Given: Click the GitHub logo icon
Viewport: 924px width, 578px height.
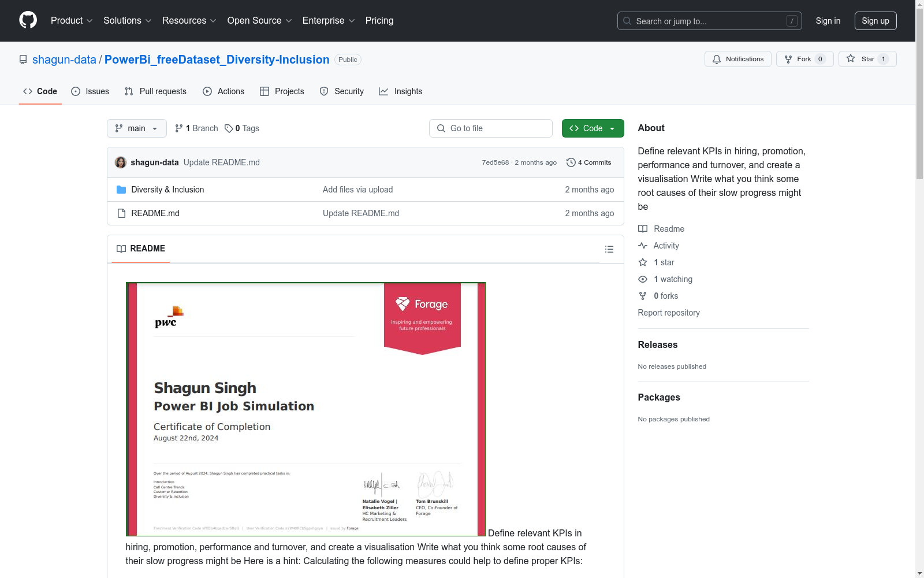Looking at the screenshot, I should tap(28, 20).
